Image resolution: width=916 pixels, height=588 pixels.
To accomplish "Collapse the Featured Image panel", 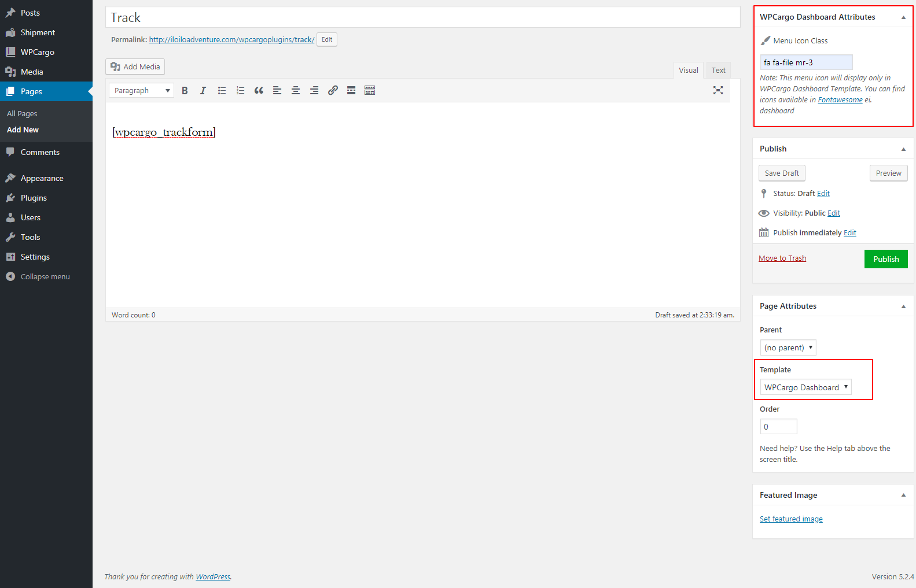I will click(x=903, y=495).
